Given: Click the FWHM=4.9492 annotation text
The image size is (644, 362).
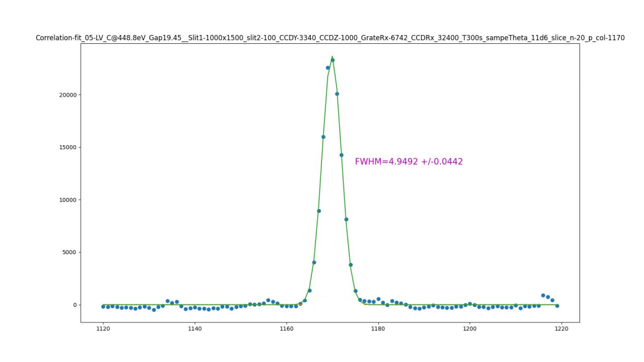Looking at the screenshot, I should click(409, 162).
